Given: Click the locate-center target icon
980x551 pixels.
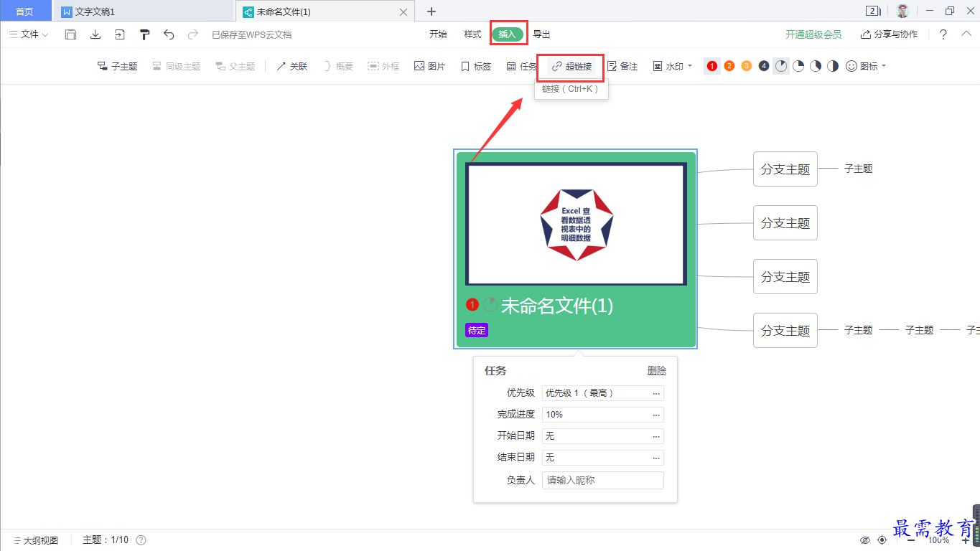Looking at the screenshot, I should (882, 540).
